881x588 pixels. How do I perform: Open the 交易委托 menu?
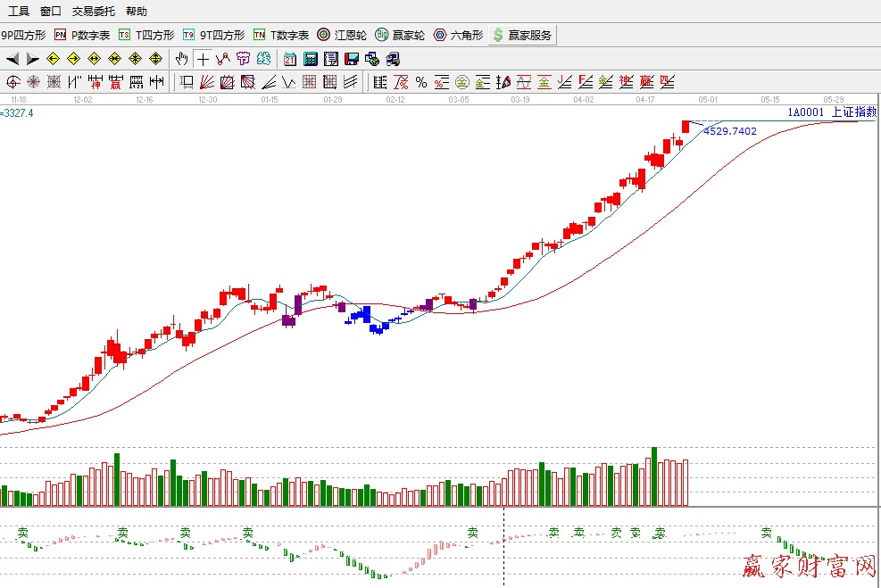coord(94,12)
